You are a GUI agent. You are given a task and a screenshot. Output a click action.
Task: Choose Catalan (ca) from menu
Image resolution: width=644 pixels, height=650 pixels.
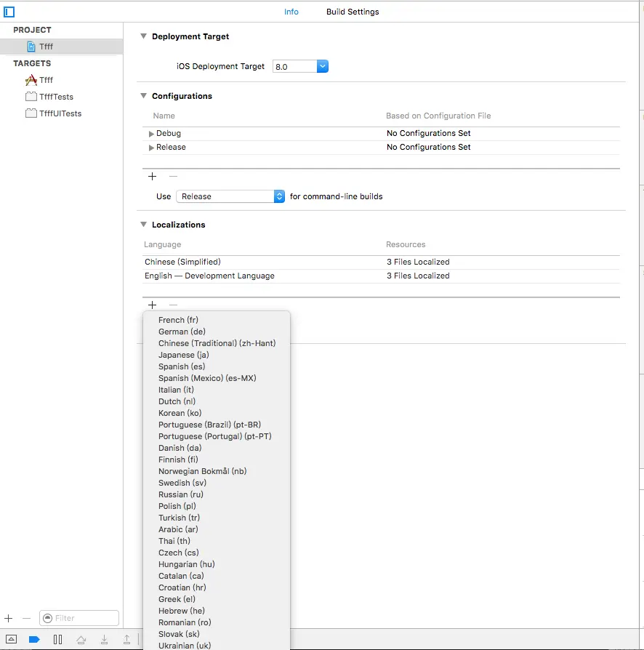point(217,576)
